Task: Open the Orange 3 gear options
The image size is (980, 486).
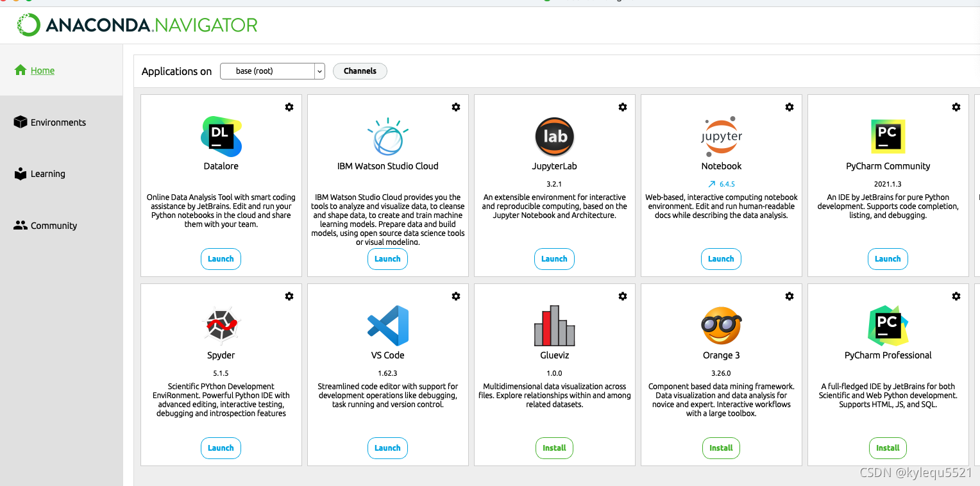Action: click(x=790, y=296)
